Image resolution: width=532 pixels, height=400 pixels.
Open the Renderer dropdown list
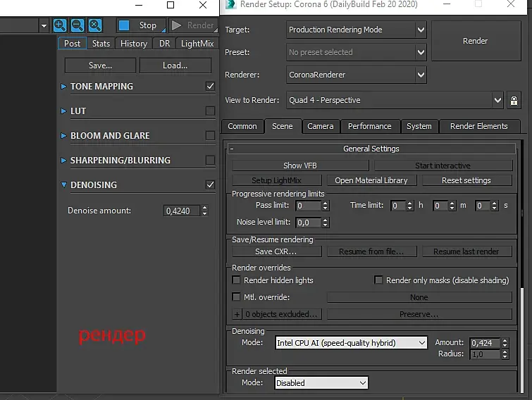pyautogui.click(x=357, y=75)
